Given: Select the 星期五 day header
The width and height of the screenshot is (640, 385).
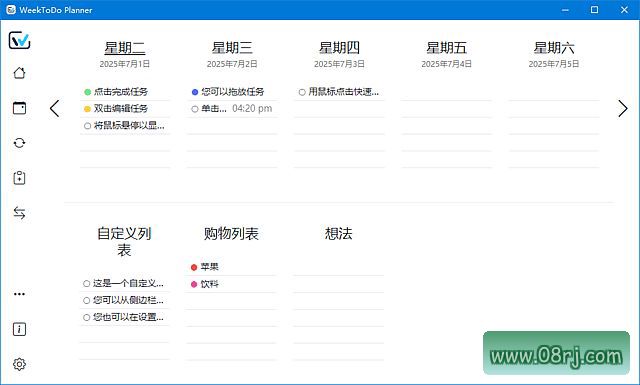Looking at the screenshot, I should click(447, 48).
